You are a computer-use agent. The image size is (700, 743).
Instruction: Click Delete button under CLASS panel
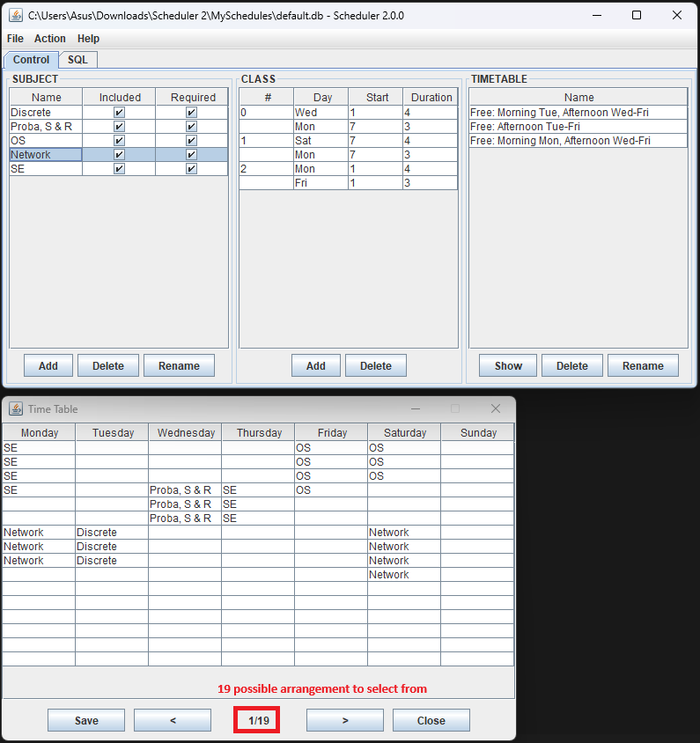(x=376, y=366)
